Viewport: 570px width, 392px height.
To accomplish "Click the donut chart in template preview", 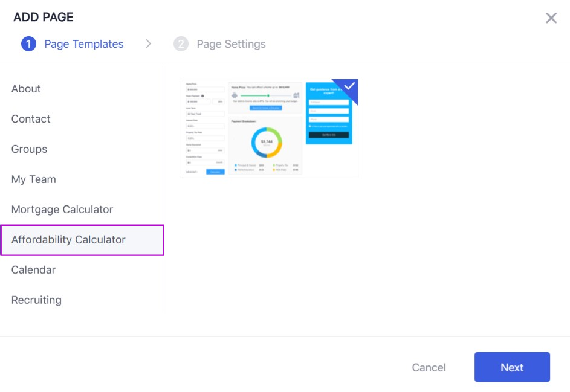I will click(266, 143).
